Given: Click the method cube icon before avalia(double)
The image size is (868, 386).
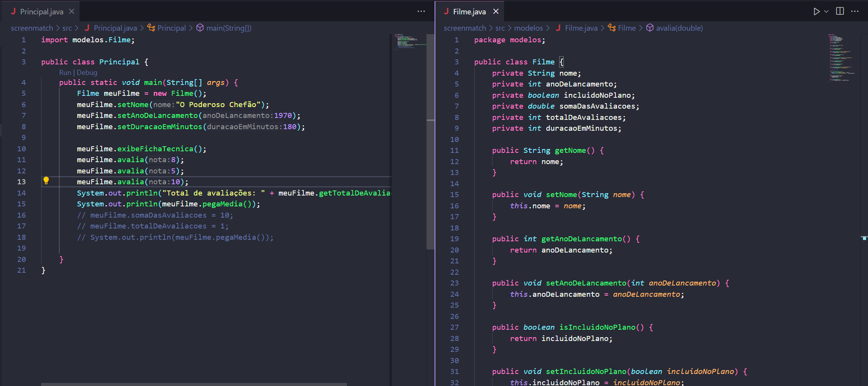Looking at the screenshot, I should click(x=650, y=28).
